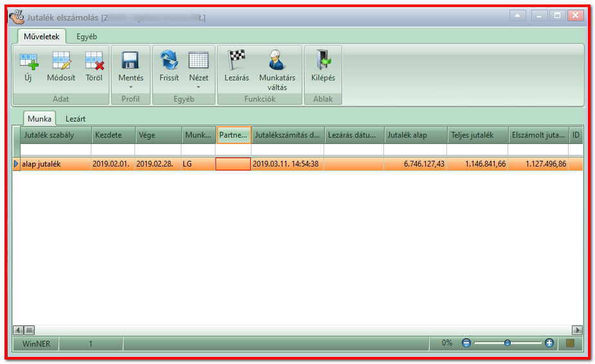The width and height of the screenshot is (595, 364).
Task: Sort by Vége column header
Action: pos(158,135)
